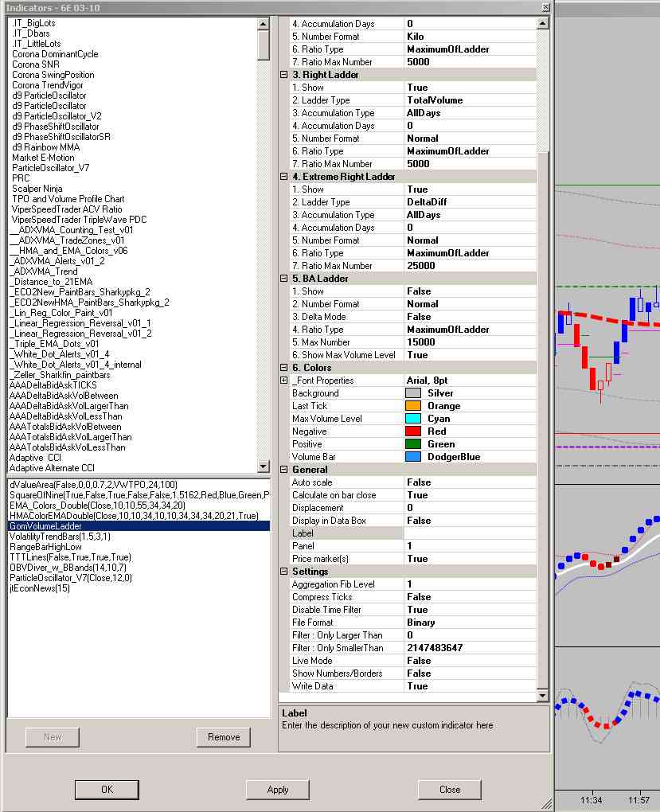Click Extreme Right Ratio Max Number 25000

(x=470, y=266)
